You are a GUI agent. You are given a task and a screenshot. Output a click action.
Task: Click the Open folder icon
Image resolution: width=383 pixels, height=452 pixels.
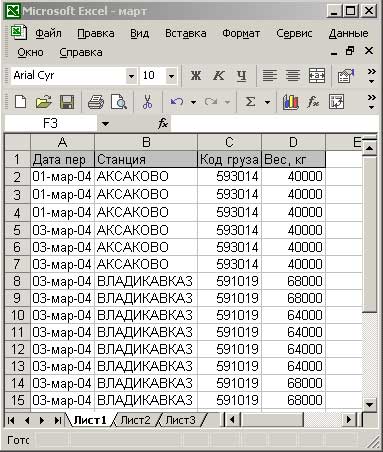click(44, 102)
